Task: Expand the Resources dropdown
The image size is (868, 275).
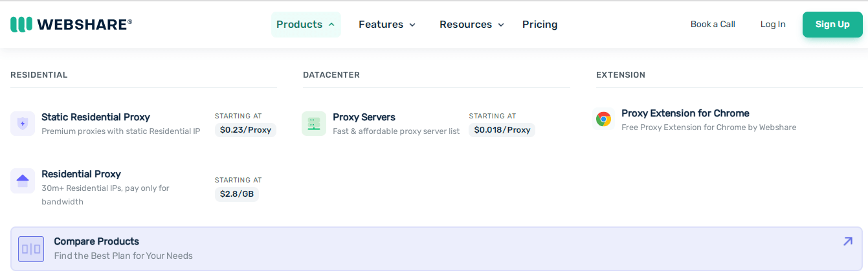Action: click(x=471, y=25)
